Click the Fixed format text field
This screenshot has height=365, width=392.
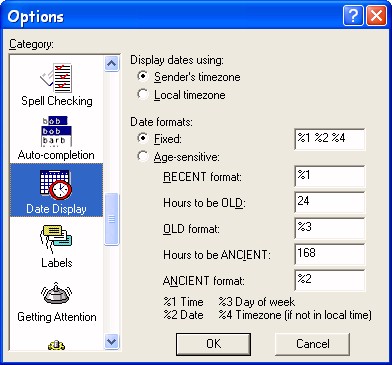[330, 139]
